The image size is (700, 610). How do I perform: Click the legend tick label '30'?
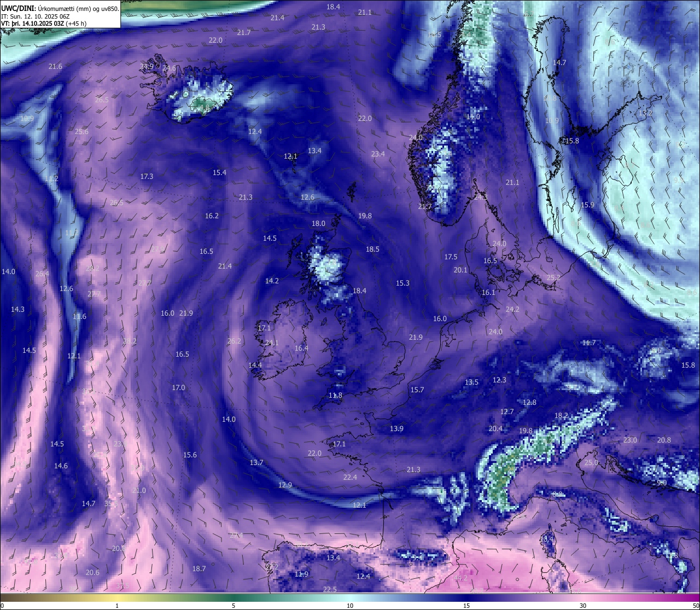(x=583, y=606)
